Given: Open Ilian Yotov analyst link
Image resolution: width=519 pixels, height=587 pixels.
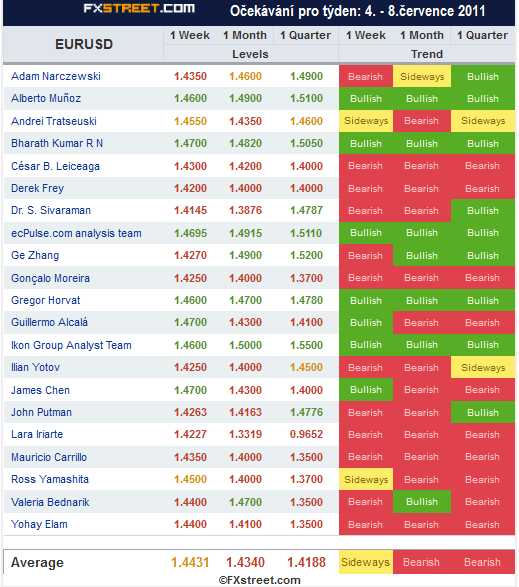Looking at the screenshot, I should [x=36, y=367].
